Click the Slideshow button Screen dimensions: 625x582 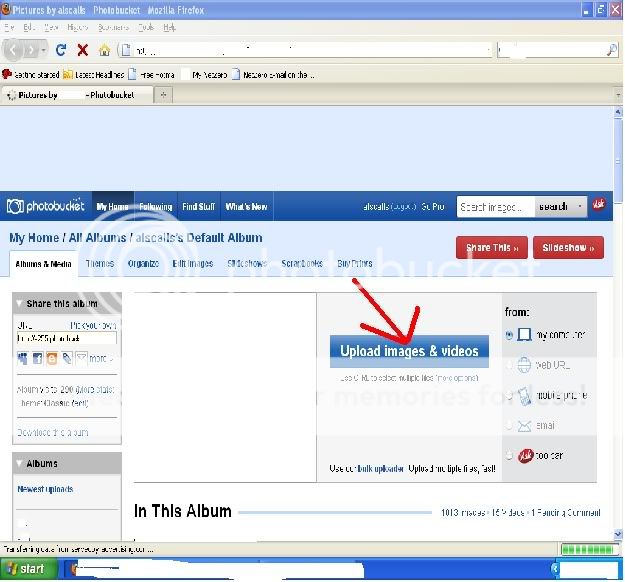tap(568, 248)
